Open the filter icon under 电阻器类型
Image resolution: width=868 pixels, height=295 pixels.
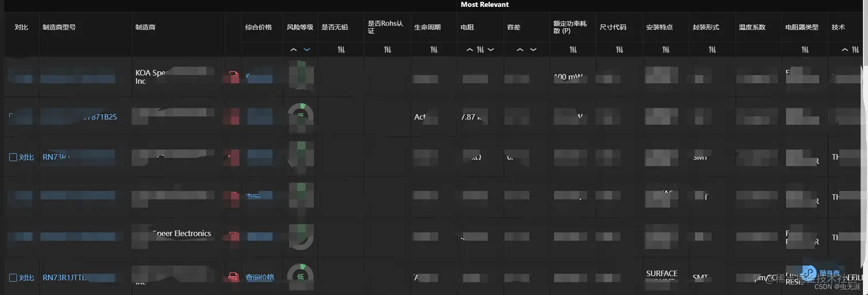pyautogui.click(x=805, y=50)
